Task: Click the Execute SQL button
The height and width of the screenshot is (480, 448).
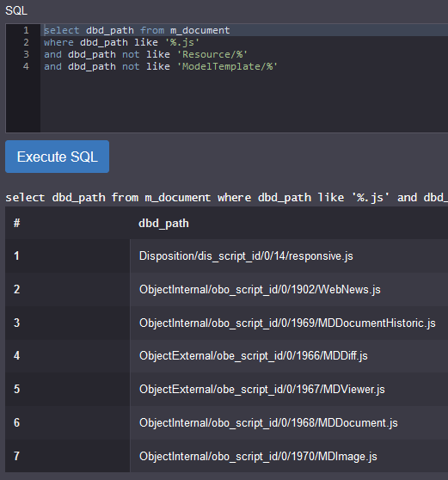Action: [58, 157]
